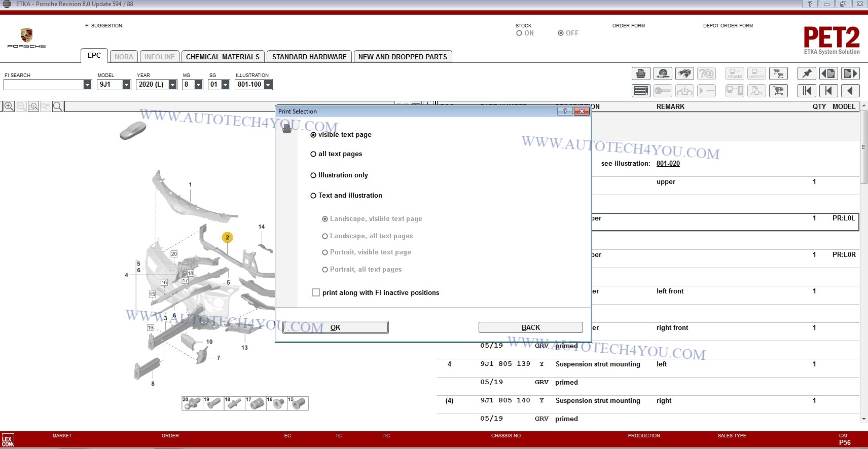Click the wheel and brake disc icon

[663, 74]
